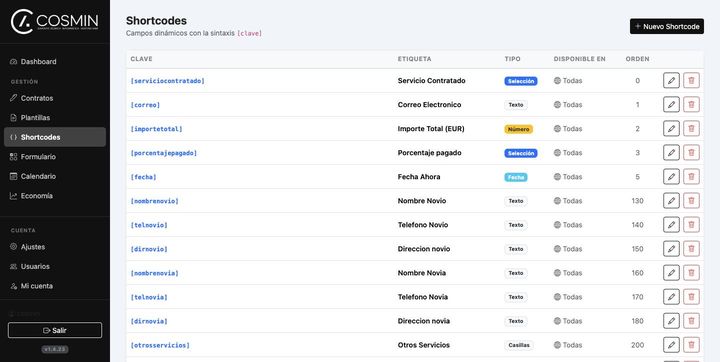Click the Importe Total (EUR) label
Image resolution: width=720 pixels, height=362 pixels.
point(431,129)
